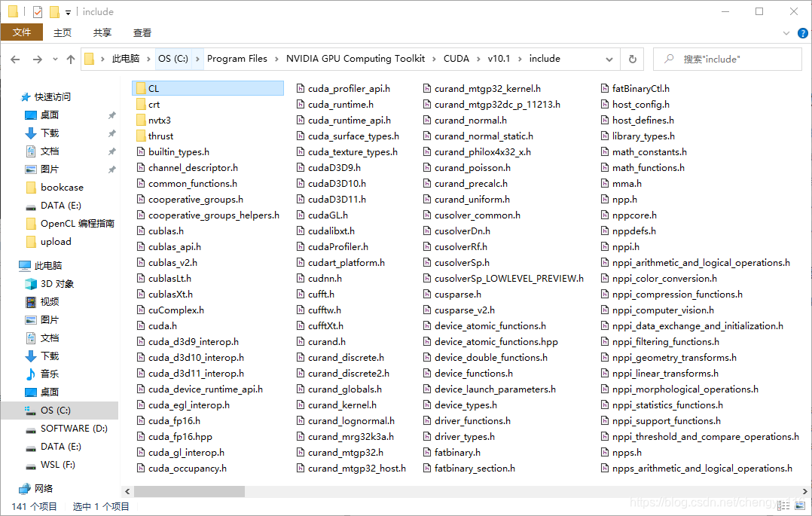Switch to details view in status bar

(783, 505)
